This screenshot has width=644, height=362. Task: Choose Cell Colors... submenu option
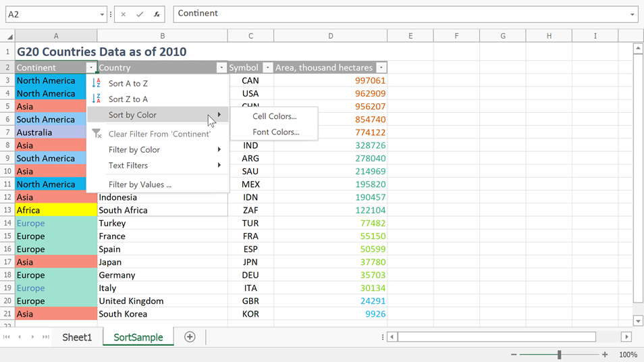[274, 116]
